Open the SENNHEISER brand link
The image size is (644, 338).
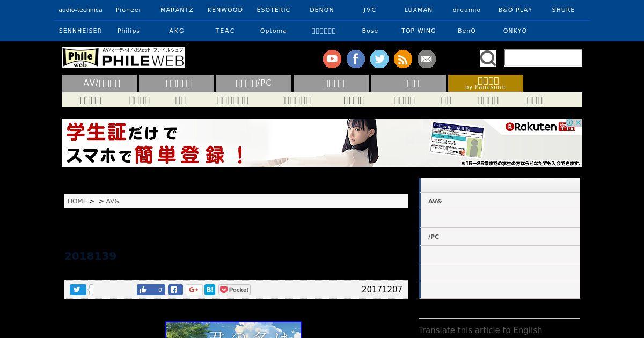pyautogui.click(x=80, y=31)
